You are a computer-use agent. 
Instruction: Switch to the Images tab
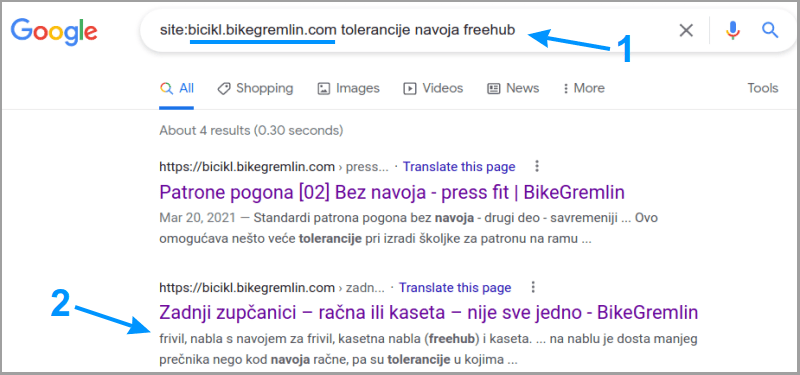tap(348, 88)
